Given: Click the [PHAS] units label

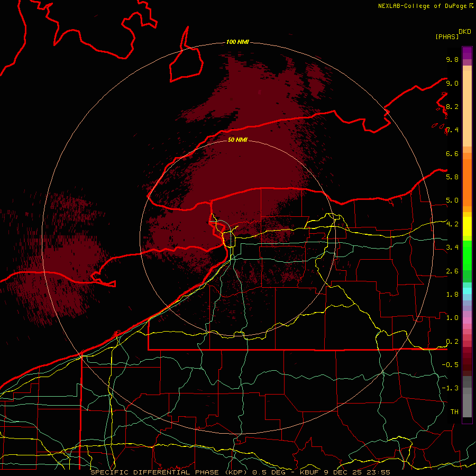Looking at the screenshot, I should [447, 36].
